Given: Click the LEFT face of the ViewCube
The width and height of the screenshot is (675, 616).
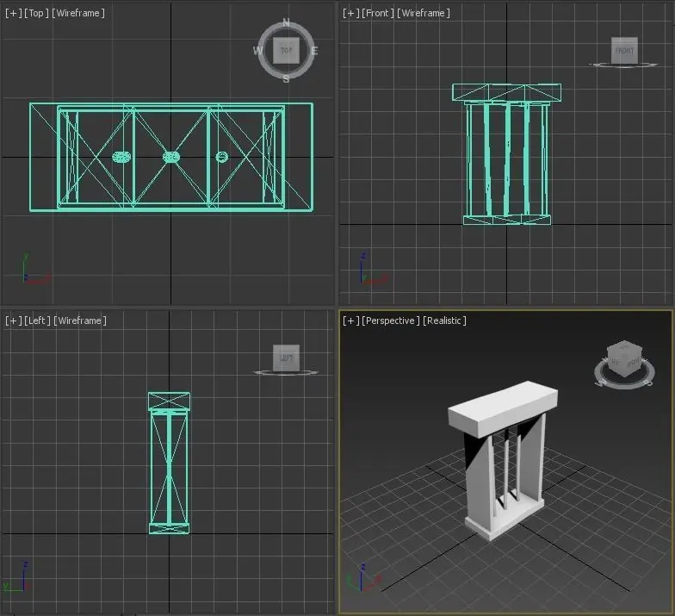Looking at the screenshot, I should click(x=286, y=358).
